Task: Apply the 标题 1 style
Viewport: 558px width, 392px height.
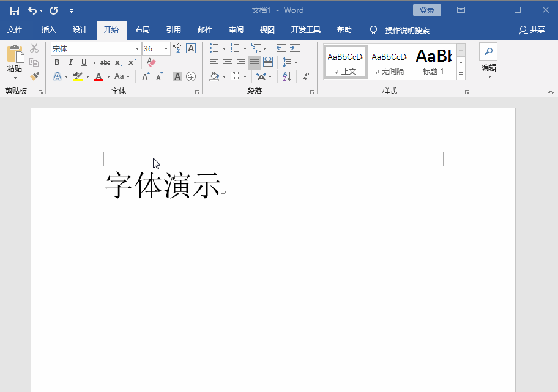Action: (x=433, y=61)
